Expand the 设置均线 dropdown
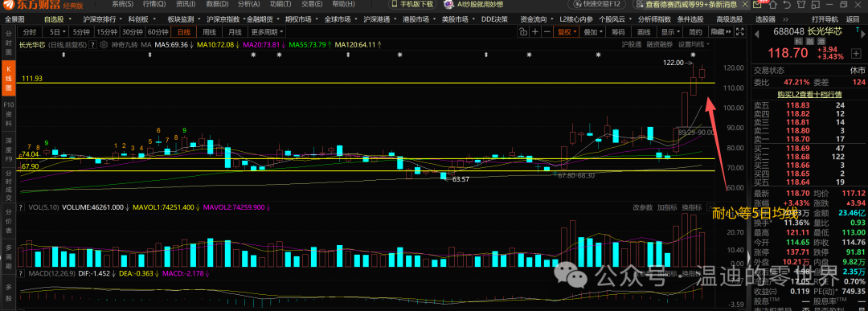The height and width of the screenshot is (311, 868). click(692, 44)
